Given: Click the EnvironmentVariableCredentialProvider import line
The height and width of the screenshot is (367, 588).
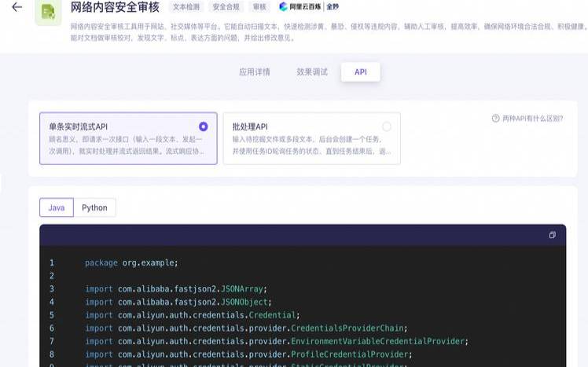Looking at the screenshot, I should (x=277, y=342).
